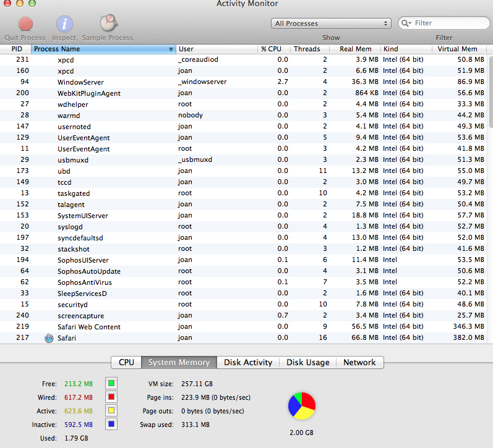Click the 213.2 MB Free memory value
493x448 pixels.
coord(79,384)
